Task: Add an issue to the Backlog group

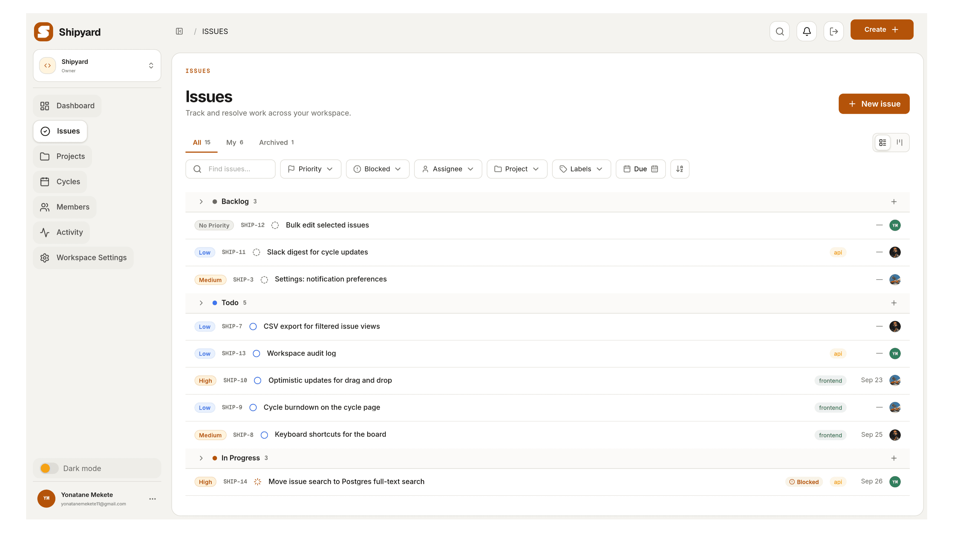Action: point(894,202)
